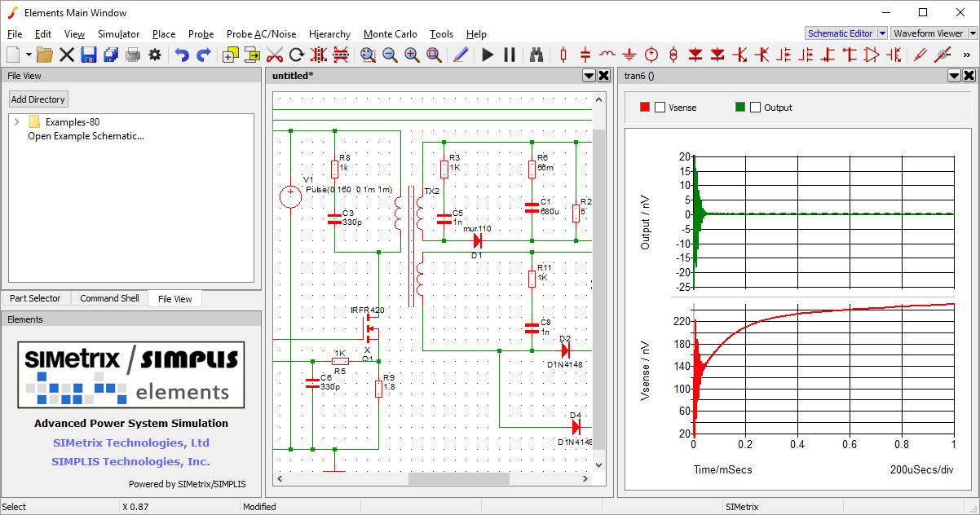This screenshot has height=515, width=980.
Task: Click the binoculars find icon
Action: 536,55
